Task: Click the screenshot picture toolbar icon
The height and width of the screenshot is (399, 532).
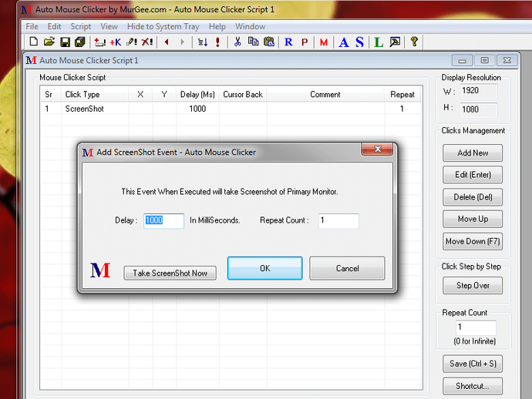Action: click(395, 42)
